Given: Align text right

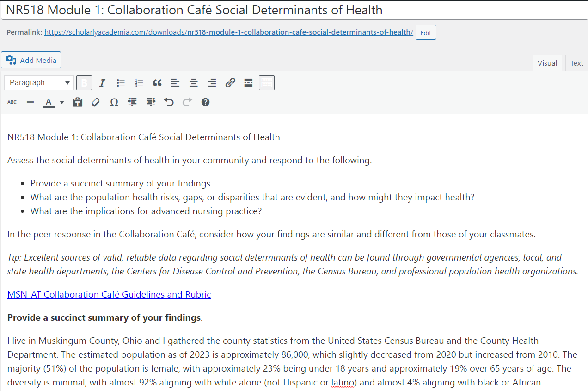Looking at the screenshot, I should tap(212, 83).
